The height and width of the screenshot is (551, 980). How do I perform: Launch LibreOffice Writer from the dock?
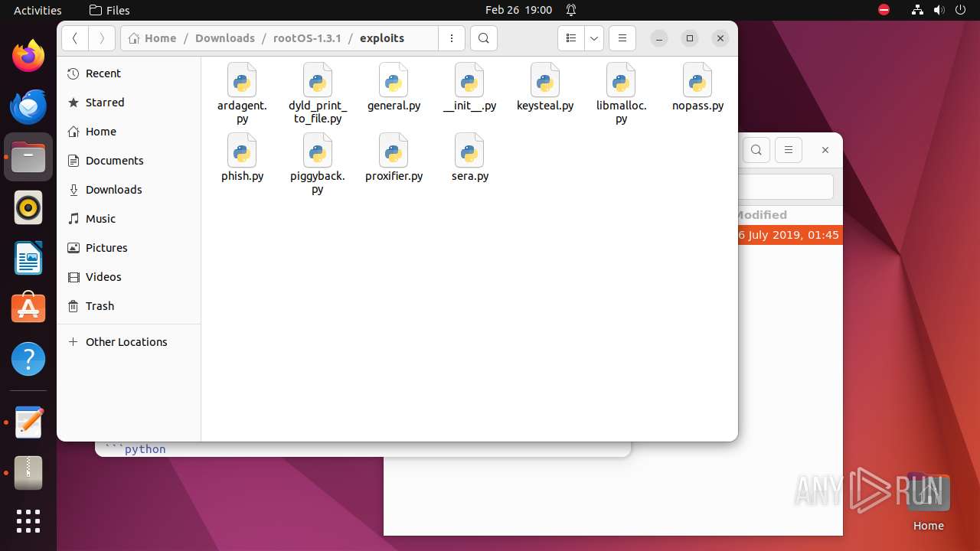[x=28, y=258]
